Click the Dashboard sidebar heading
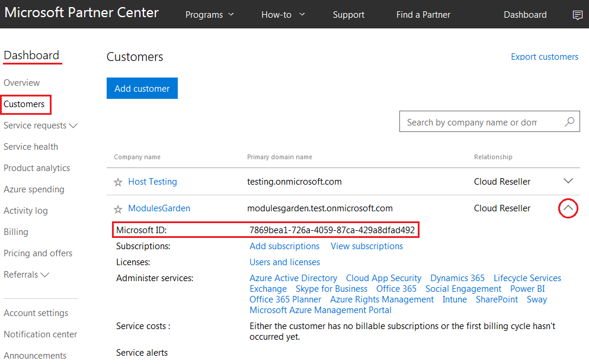This screenshot has height=364, width=589. click(x=31, y=55)
